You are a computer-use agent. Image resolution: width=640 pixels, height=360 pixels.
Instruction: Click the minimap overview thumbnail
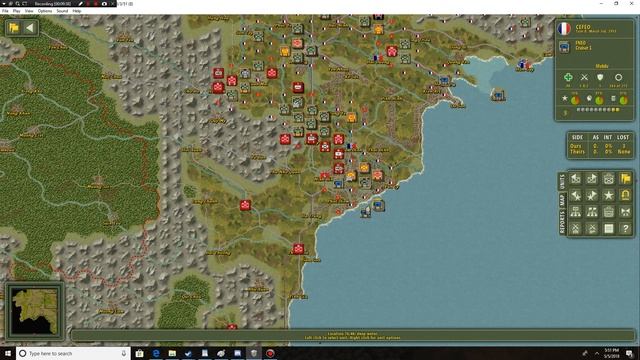tap(35, 311)
